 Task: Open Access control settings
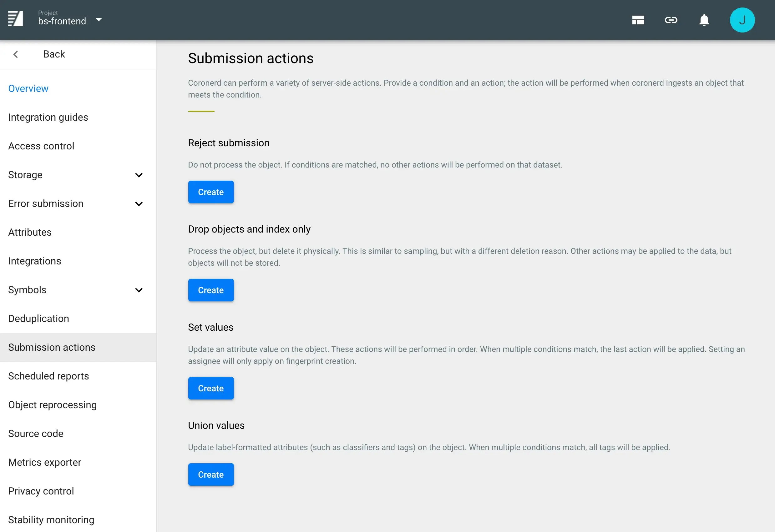click(x=41, y=146)
